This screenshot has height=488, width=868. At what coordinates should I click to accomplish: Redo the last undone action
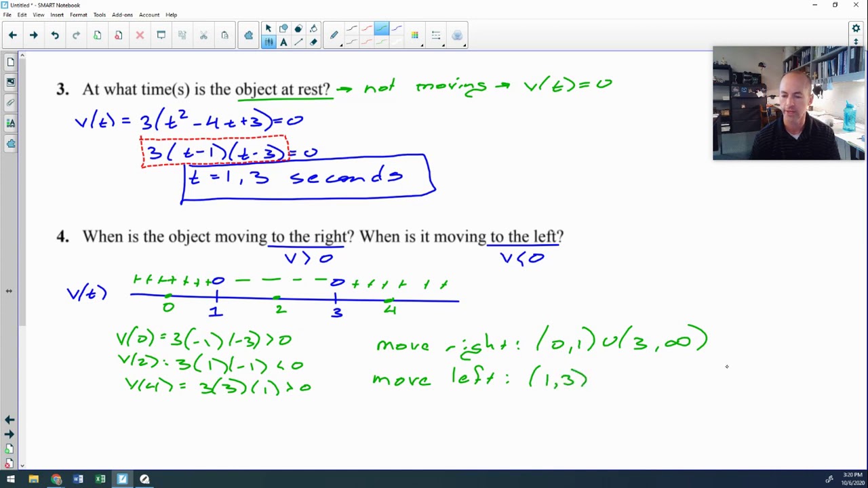[x=76, y=35]
